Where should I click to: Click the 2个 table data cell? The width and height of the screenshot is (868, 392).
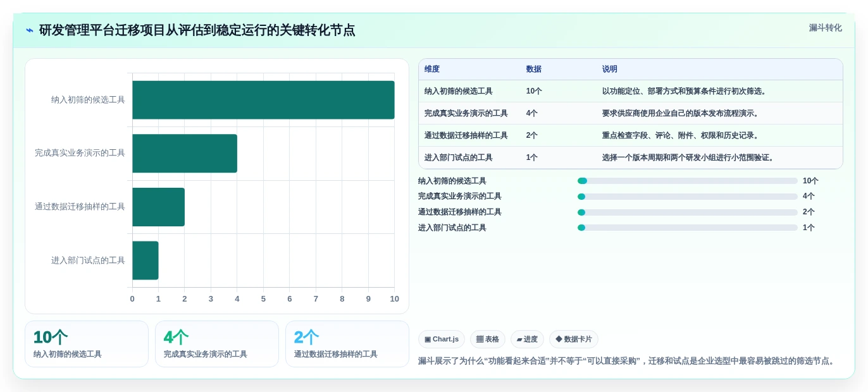tap(532, 135)
